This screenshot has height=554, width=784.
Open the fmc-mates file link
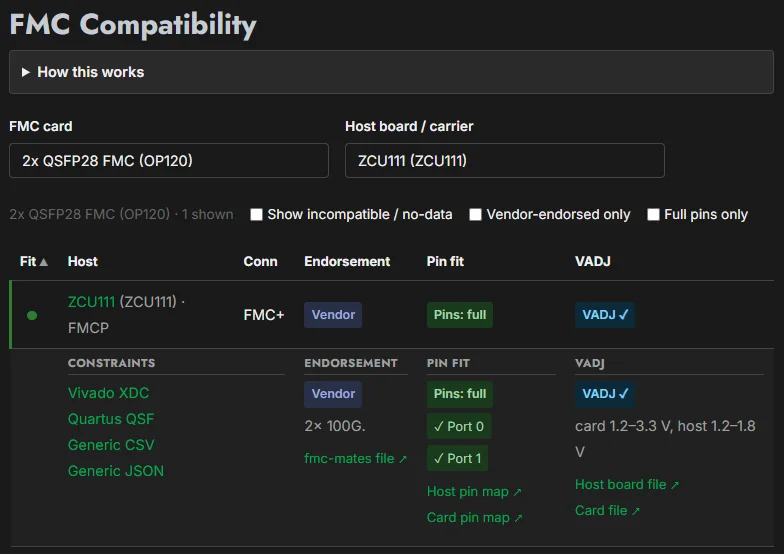[349, 458]
